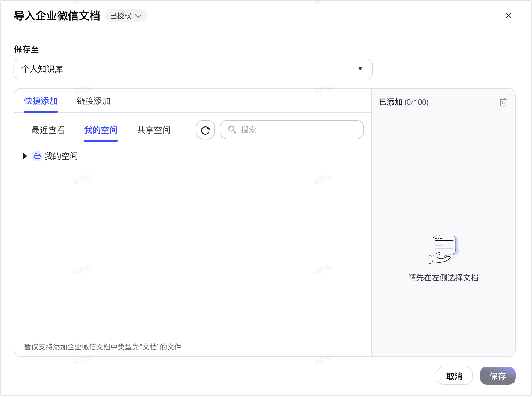Close the import dialog with the X icon

[508, 16]
